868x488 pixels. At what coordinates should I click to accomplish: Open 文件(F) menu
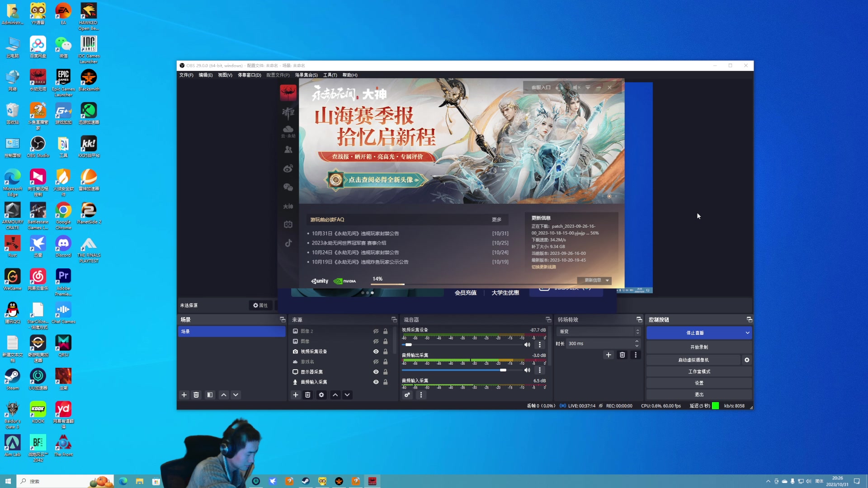[186, 75]
